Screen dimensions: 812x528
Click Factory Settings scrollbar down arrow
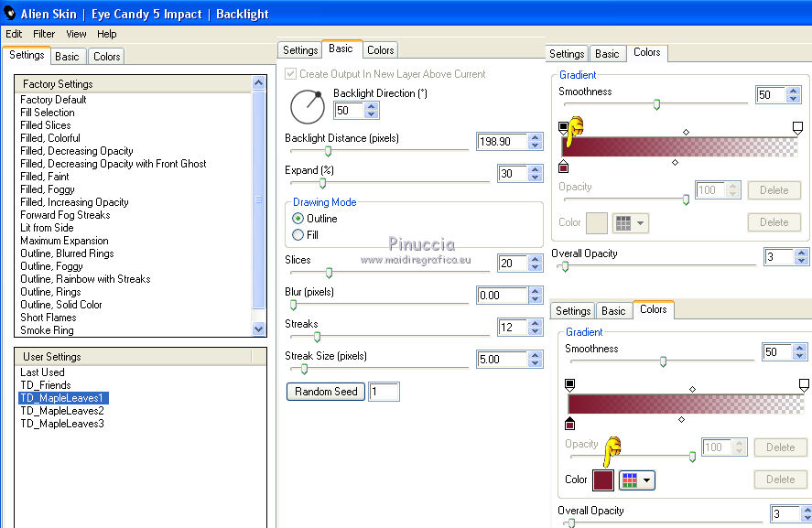point(258,329)
